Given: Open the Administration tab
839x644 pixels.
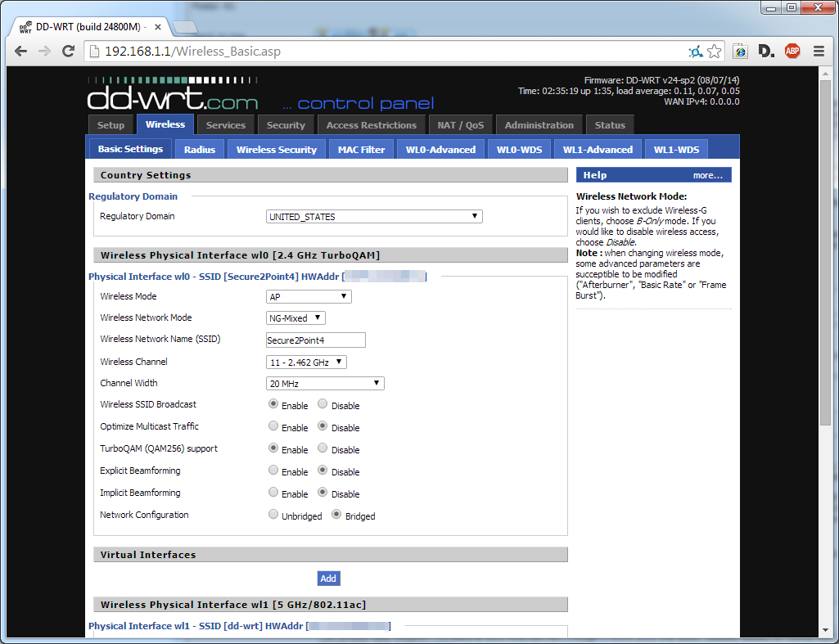Looking at the screenshot, I should point(539,125).
